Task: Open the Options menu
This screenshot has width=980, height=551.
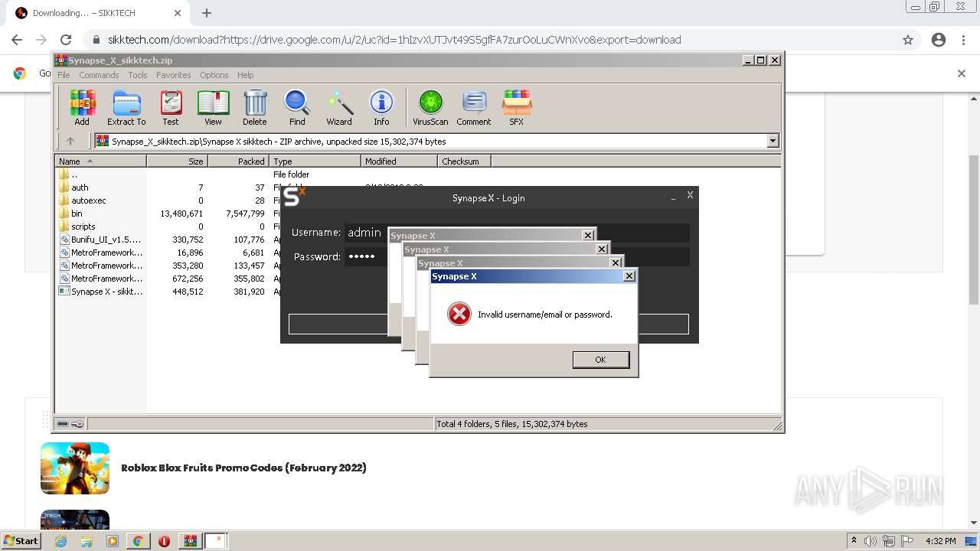Action: (x=214, y=75)
